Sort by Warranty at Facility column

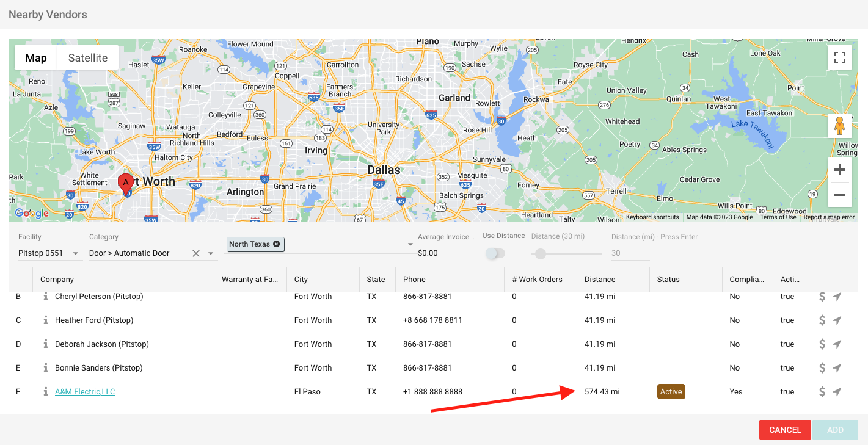[250, 279]
